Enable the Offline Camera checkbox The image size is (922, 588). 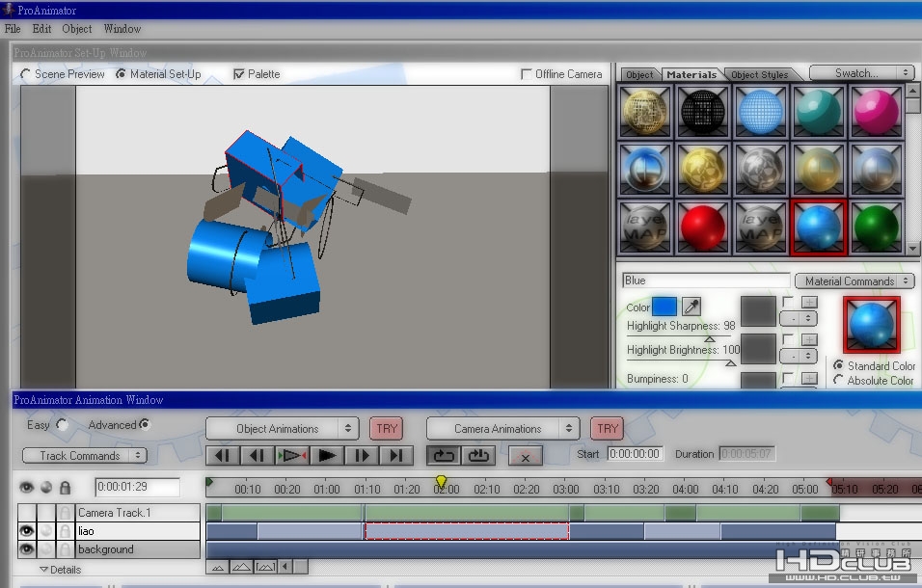click(527, 74)
